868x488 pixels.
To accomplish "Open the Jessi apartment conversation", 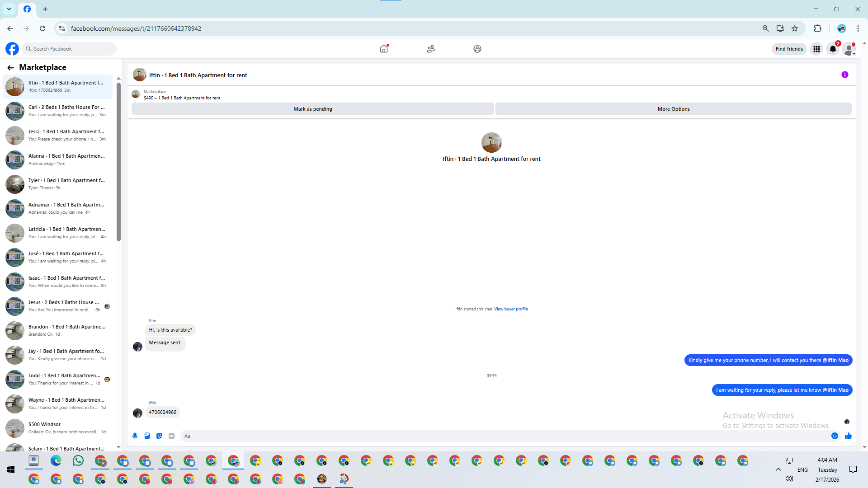I will [58, 135].
